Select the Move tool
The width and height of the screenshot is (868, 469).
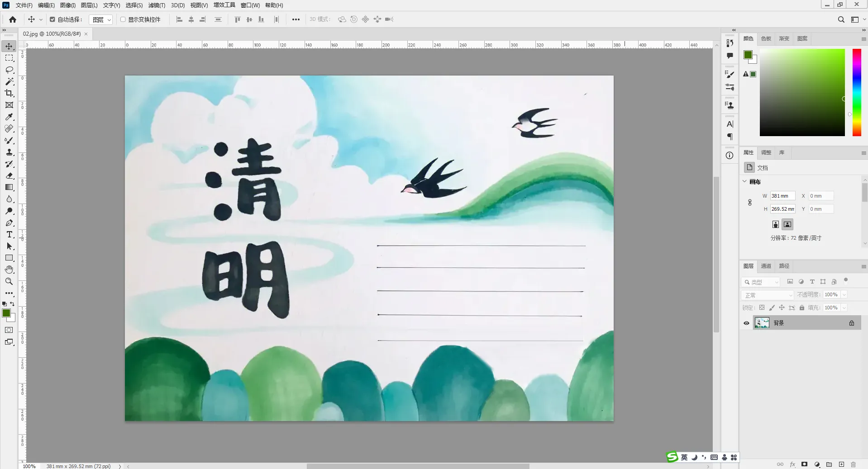(9, 46)
